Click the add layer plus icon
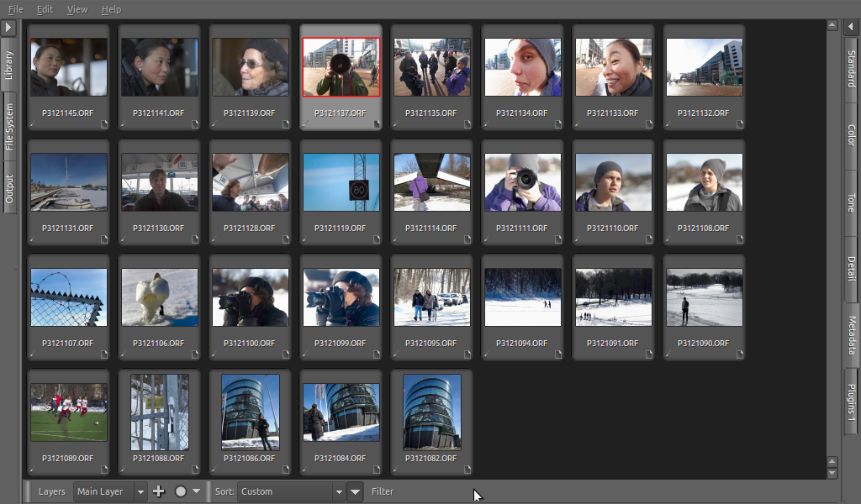Viewport: 861px width, 504px height. tap(159, 491)
